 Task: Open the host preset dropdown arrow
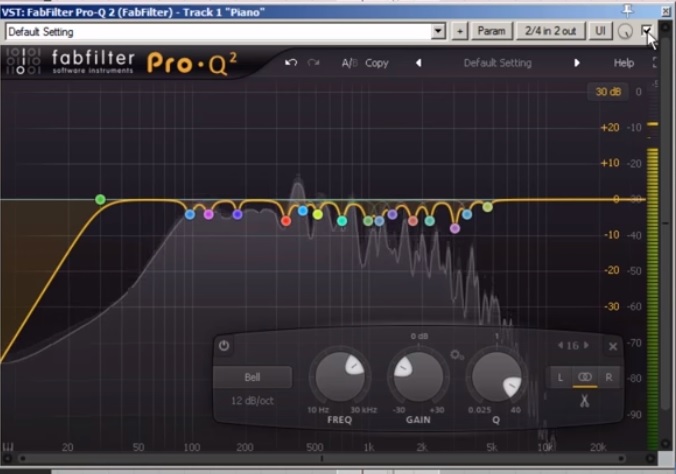coord(438,31)
